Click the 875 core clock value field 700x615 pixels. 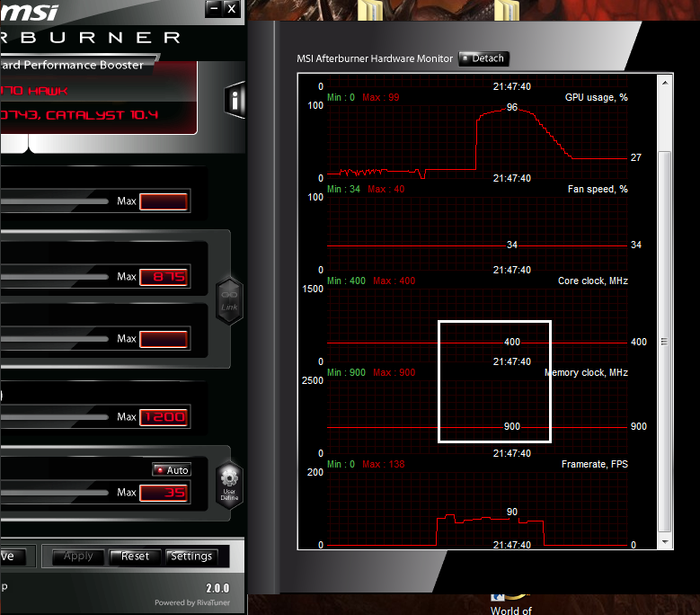tap(164, 277)
